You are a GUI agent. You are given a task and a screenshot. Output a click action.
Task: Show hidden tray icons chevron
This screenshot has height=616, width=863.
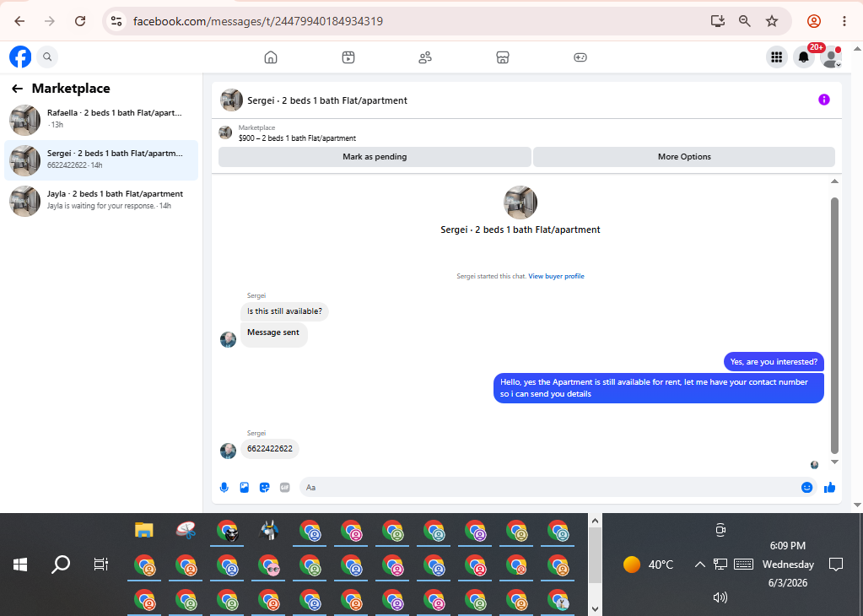pyautogui.click(x=699, y=565)
